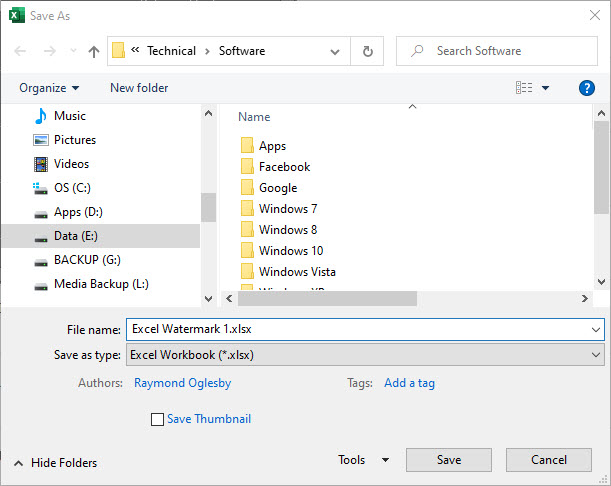Image resolution: width=611 pixels, height=486 pixels.
Task: Click the Search Software field
Action: point(497,51)
